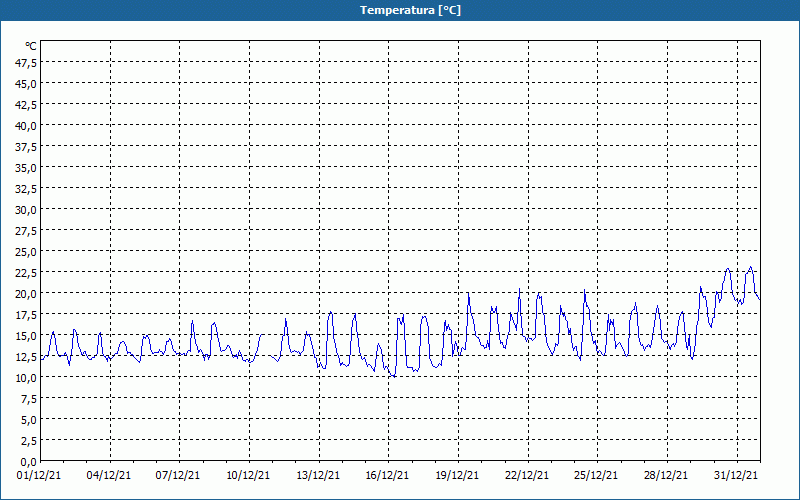Select the 10,0 y-axis label
This screenshot has width=800, height=500.
point(27,378)
